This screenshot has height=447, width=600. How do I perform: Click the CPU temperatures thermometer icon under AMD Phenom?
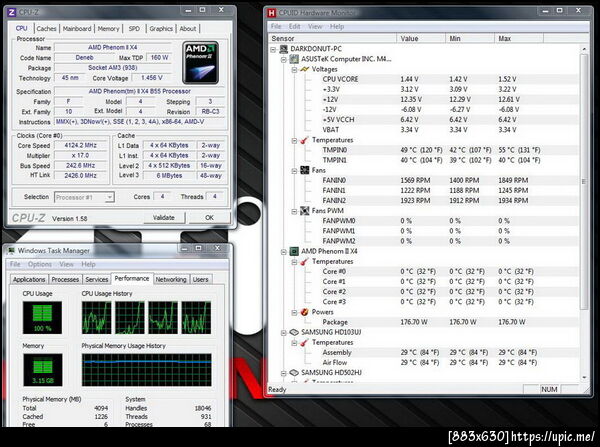(305, 261)
